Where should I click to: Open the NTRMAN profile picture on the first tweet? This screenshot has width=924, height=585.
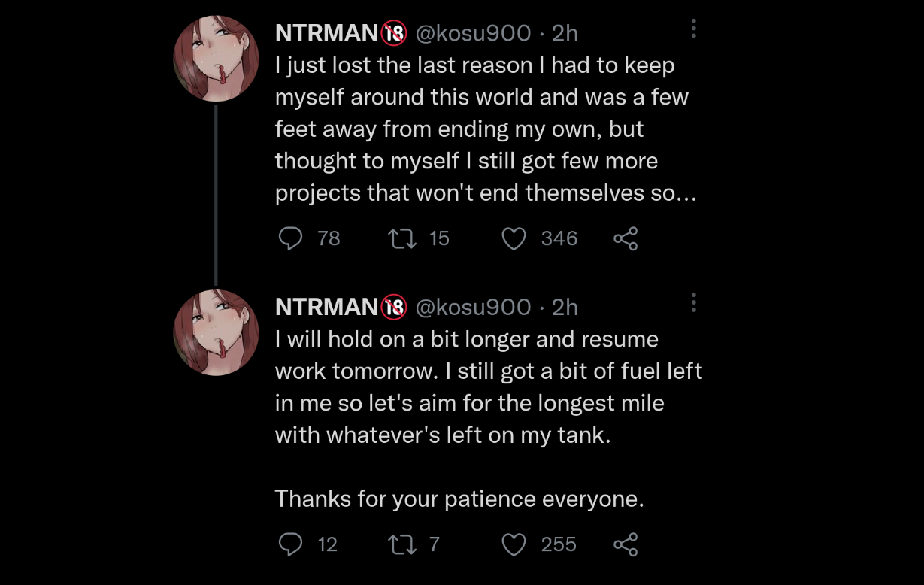click(x=217, y=58)
